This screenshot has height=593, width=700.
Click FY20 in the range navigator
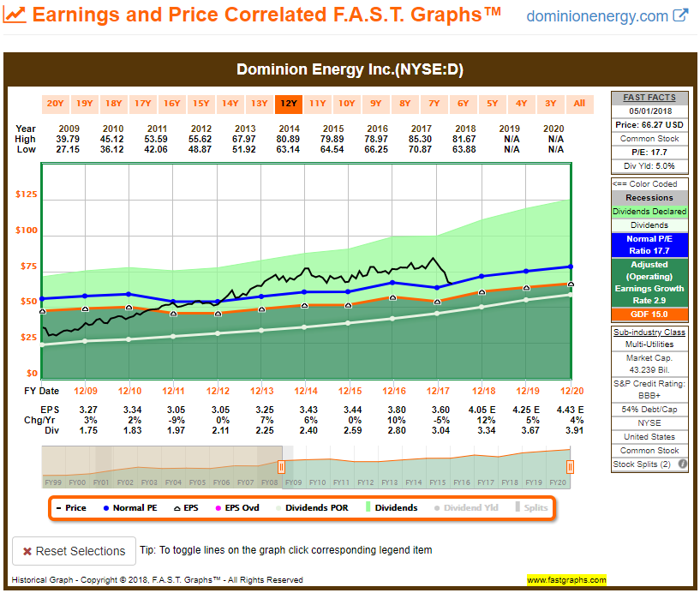coord(558,482)
